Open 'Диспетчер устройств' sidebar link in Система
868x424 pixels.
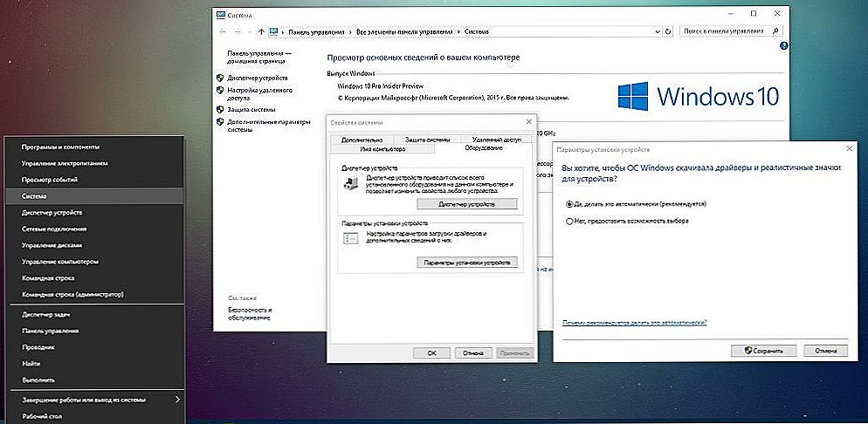click(x=258, y=78)
